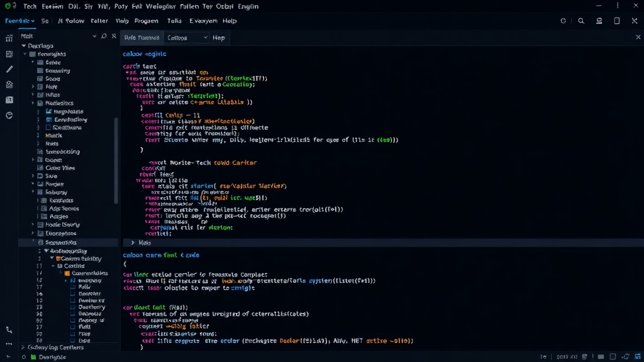Screen dimensions: 644x362
Task: Switch to the first editor tab, left of the combo box
Action: [x=142, y=38]
